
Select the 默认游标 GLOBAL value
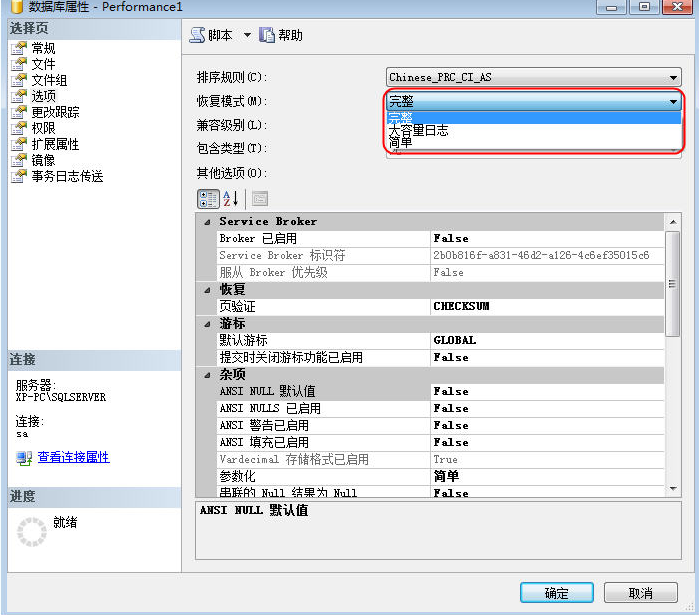pyautogui.click(x=547, y=340)
